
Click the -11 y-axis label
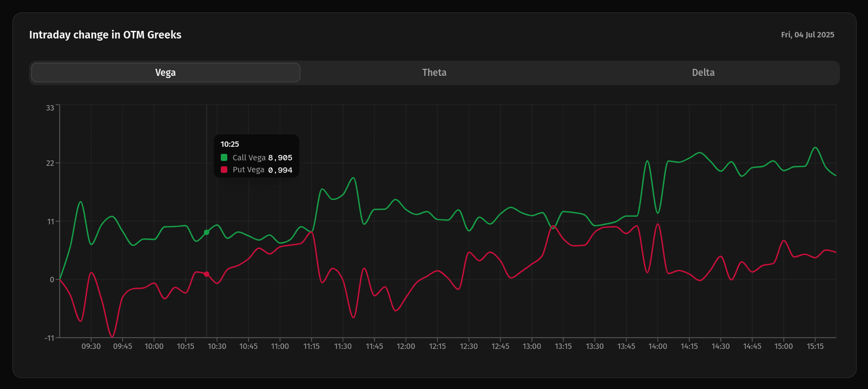click(49, 338)
